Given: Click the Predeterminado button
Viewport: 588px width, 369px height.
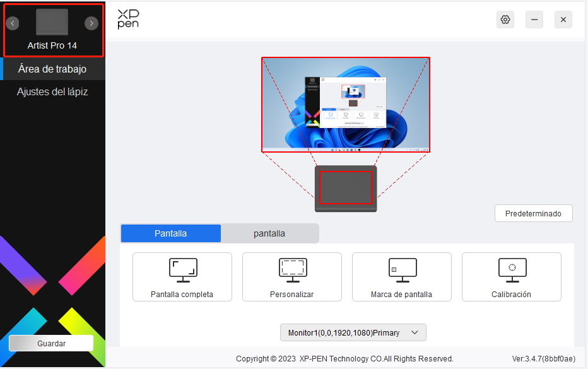Looking at the screenshot, I should pos(533,213).
